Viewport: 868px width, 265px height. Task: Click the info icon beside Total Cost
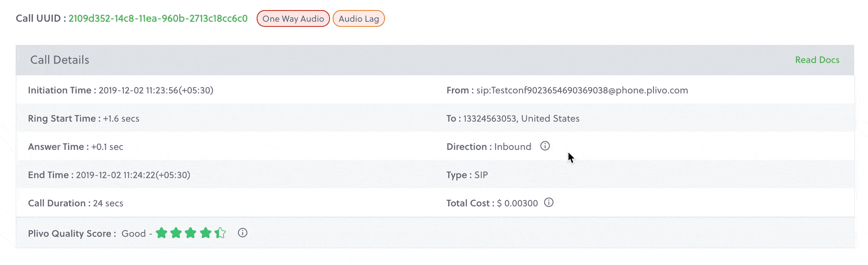549,202
